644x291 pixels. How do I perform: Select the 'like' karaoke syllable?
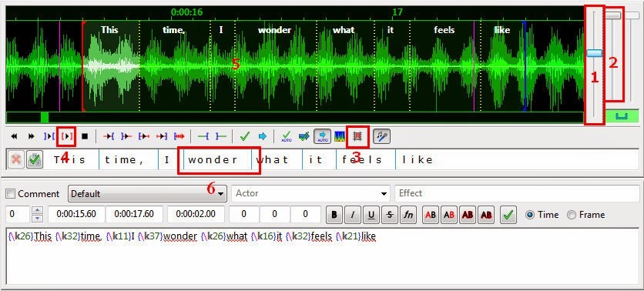point(418,159)
